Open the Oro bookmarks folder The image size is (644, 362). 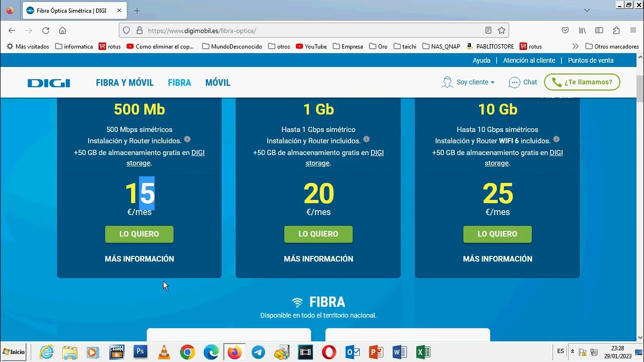[378, 46]
